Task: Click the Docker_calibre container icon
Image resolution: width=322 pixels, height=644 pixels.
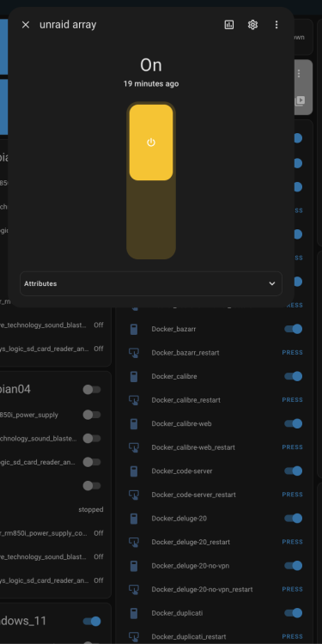Action: click(x=134, y=376)
